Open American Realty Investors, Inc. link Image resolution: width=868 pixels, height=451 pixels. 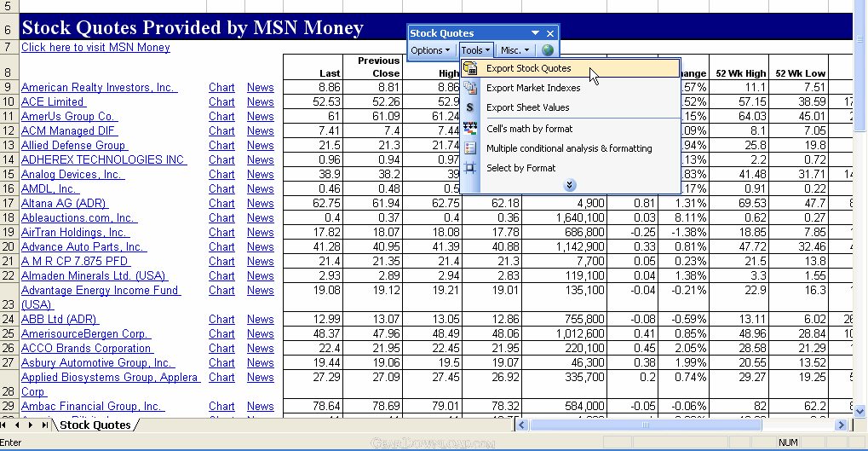(x=99, y=88)
